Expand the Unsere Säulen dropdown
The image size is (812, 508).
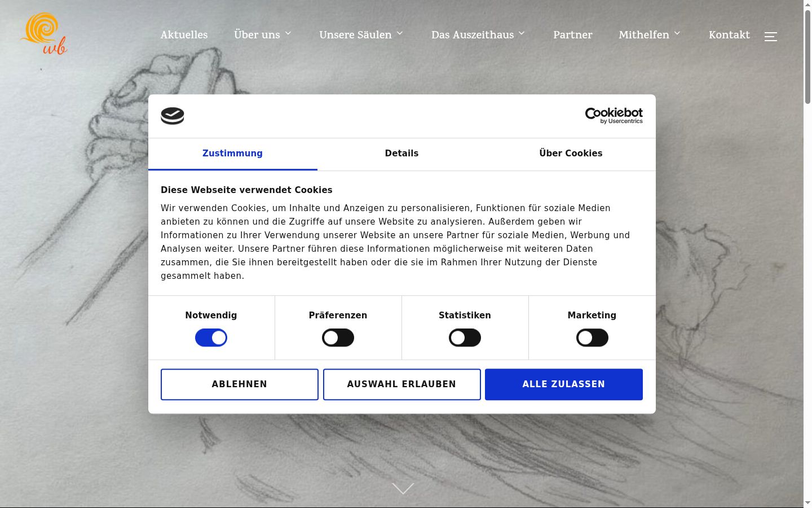point(361,34)
